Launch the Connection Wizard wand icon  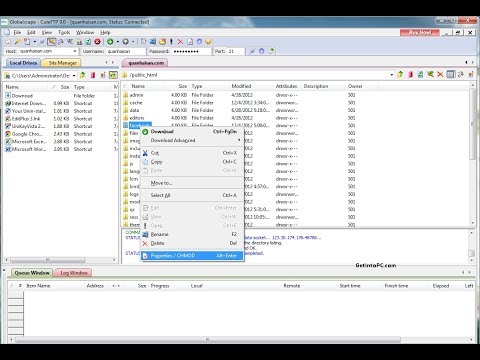click(x=17, y=42)
